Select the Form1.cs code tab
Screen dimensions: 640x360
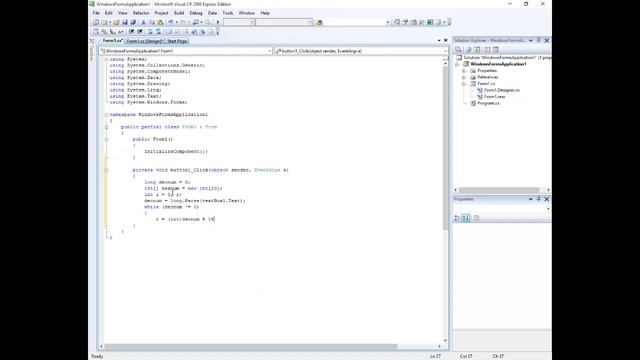(x=112, y=41)
